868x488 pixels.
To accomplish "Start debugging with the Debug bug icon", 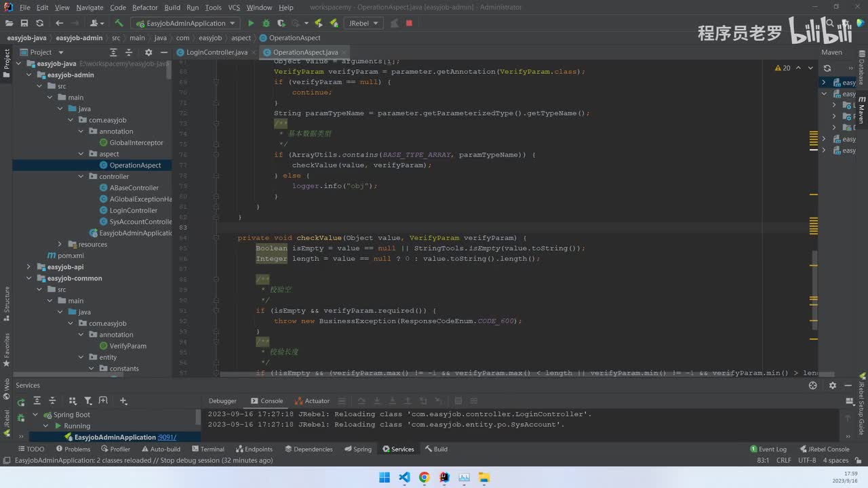I will pyautogui.click(x=266, y=23).
